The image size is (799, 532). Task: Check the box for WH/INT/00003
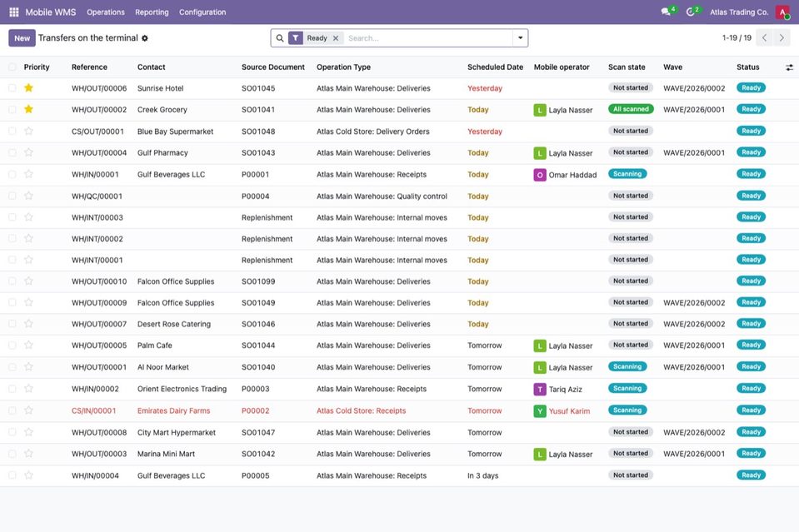click(x=12, y=217)
